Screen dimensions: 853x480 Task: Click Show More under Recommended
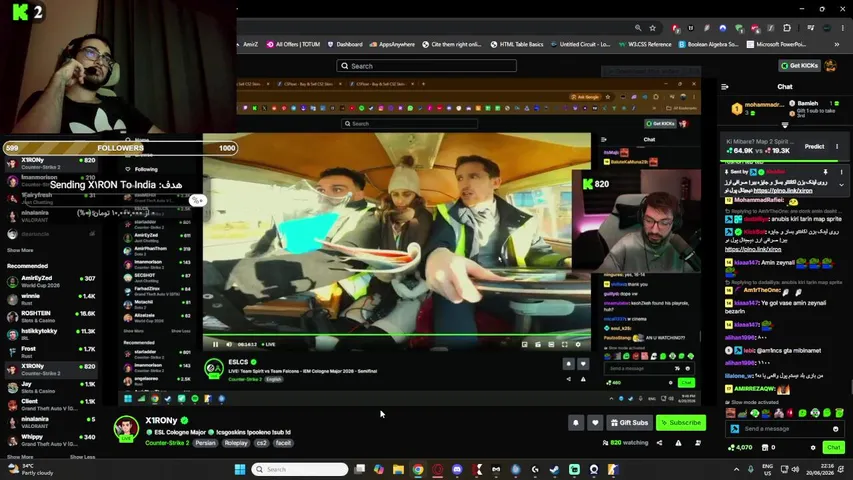pos(20,457)
